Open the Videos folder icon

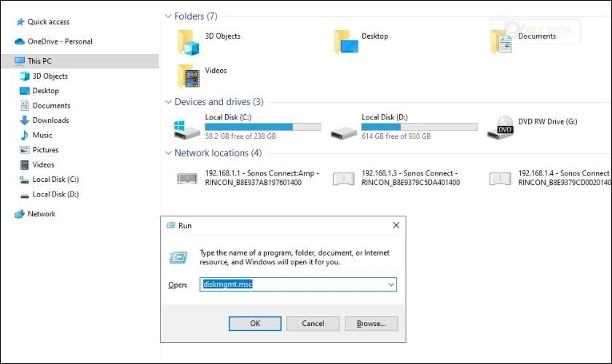point(189,76)
